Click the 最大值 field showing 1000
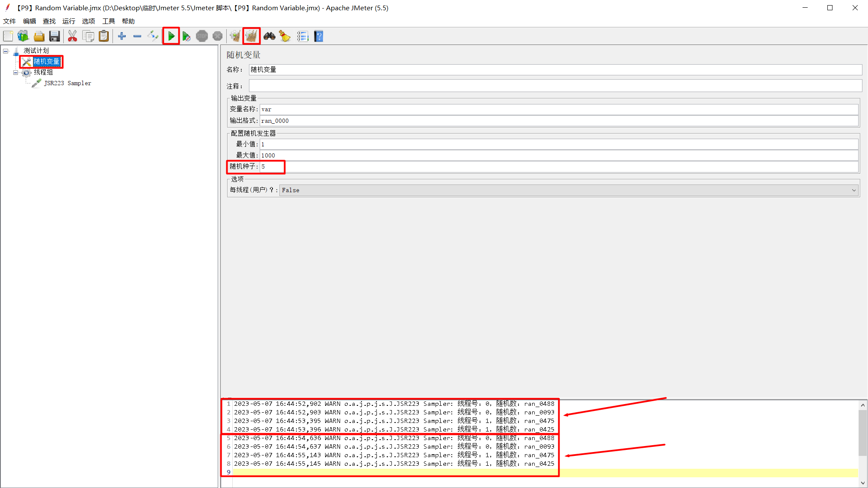The width and height of the screenshot is (868, 488). pos(559,155)
